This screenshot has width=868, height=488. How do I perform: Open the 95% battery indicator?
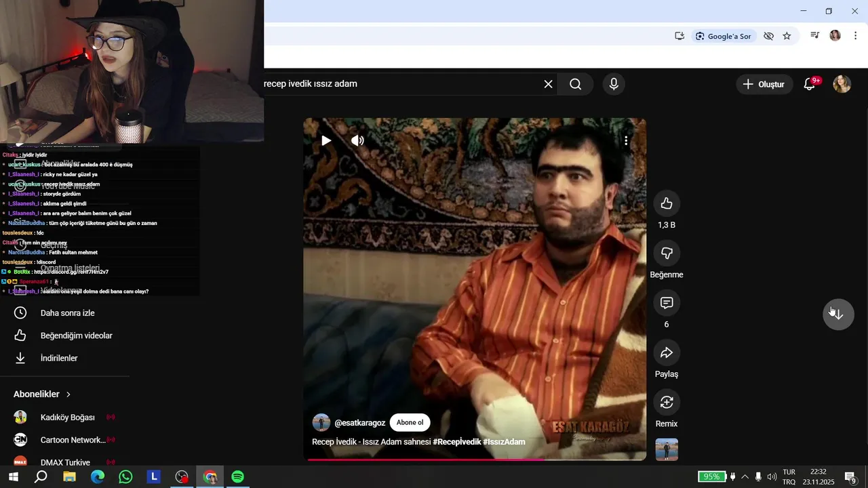point(711,477)
